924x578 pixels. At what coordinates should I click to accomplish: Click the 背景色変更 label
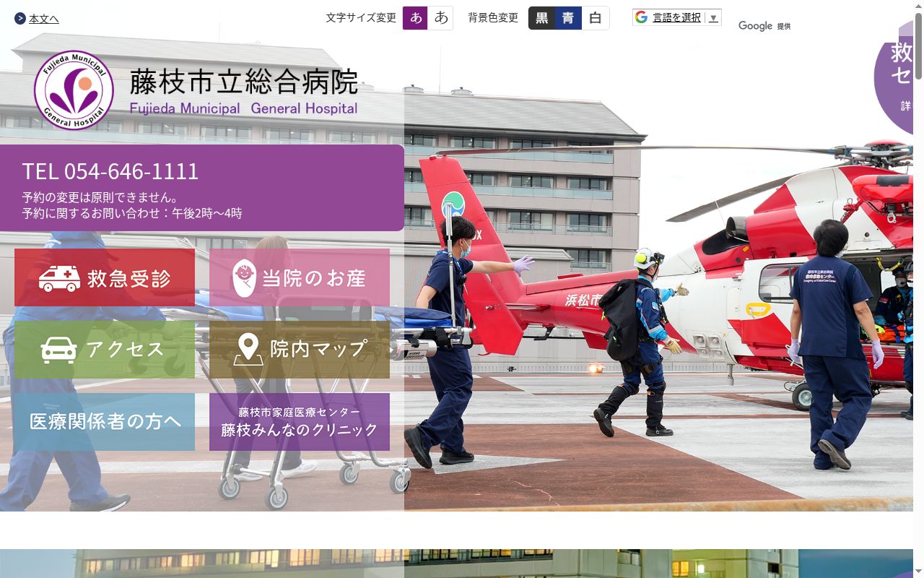click(493, 18)
